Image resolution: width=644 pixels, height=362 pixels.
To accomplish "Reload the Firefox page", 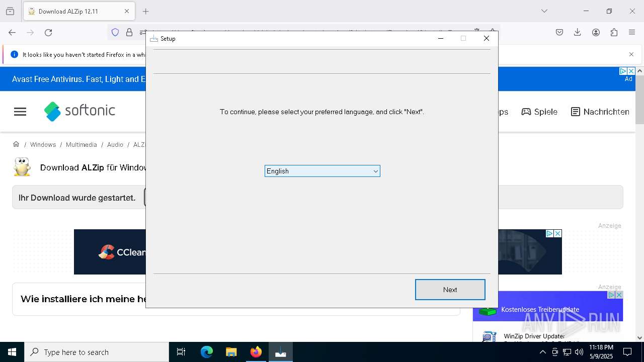I will [48, 32].
